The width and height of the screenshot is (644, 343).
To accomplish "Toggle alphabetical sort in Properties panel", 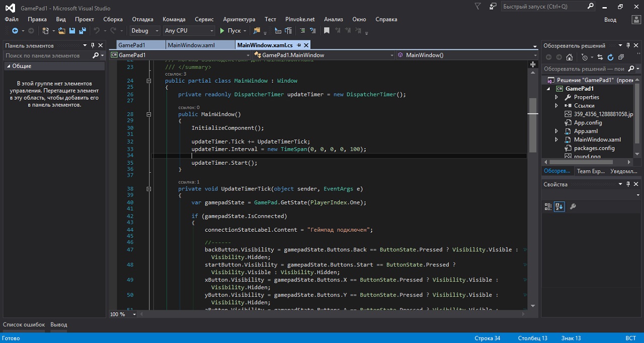I will [x=559, y=207].
